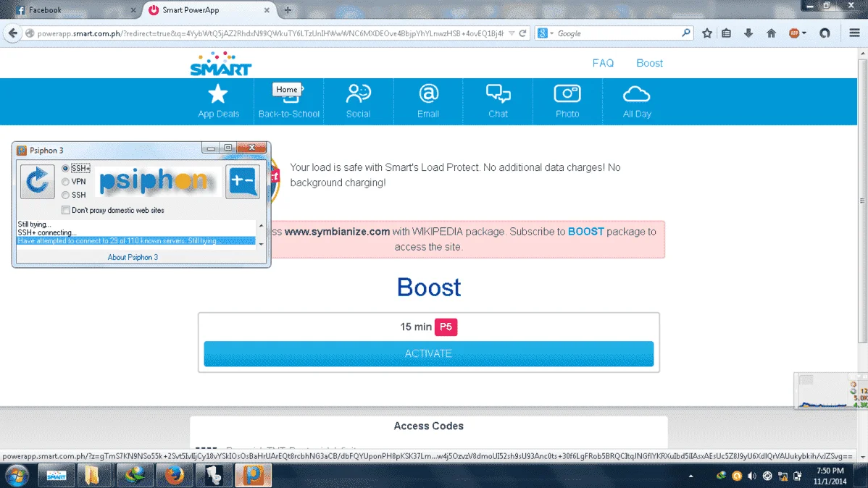Select the VPN radio option
868x488 pixels.
[65, 182]
